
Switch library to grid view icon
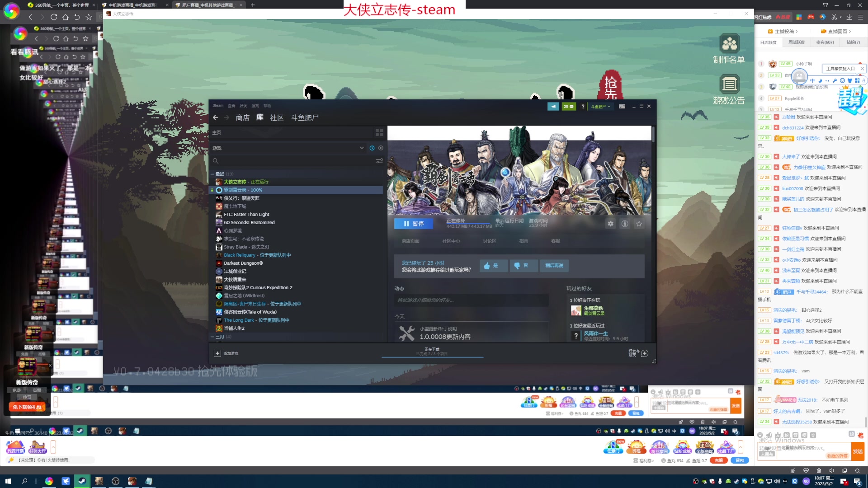coord(379,132)
